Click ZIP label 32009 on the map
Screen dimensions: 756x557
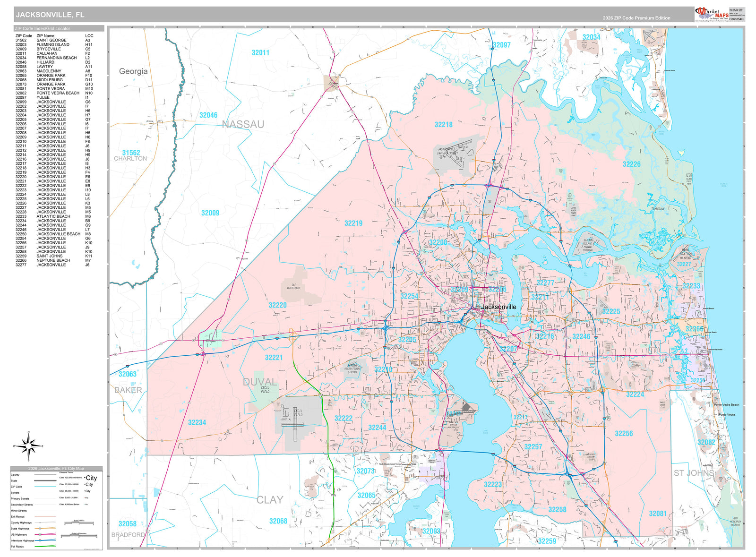(210, 213)
